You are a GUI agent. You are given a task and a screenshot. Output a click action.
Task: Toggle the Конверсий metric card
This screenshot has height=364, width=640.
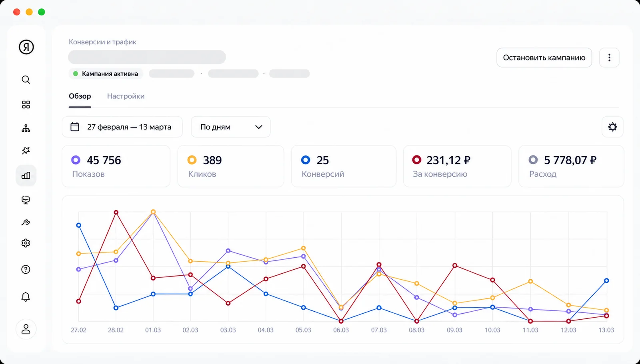(344, 166)
